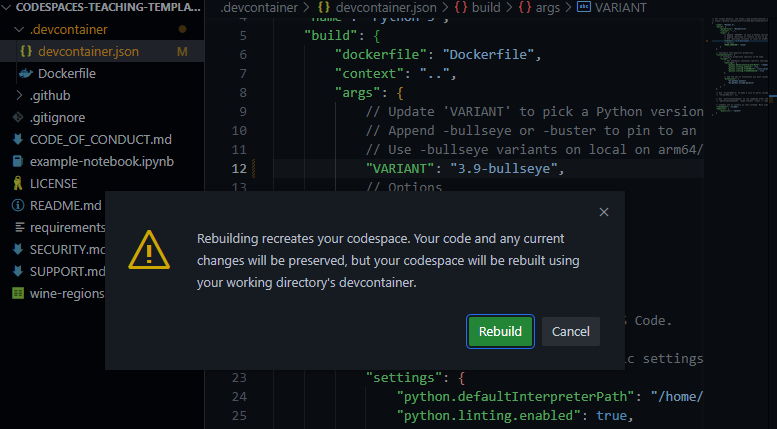Click the modified dot on .devcontainer folder
Screen dimensions: 777x429
click(x=182, y=29)
